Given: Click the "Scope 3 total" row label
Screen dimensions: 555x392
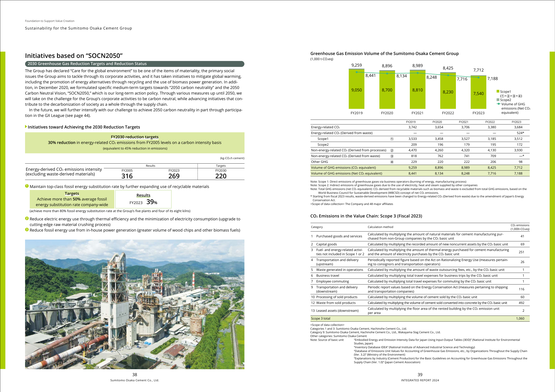Looking at the screenshot, I should pos(321,318).
